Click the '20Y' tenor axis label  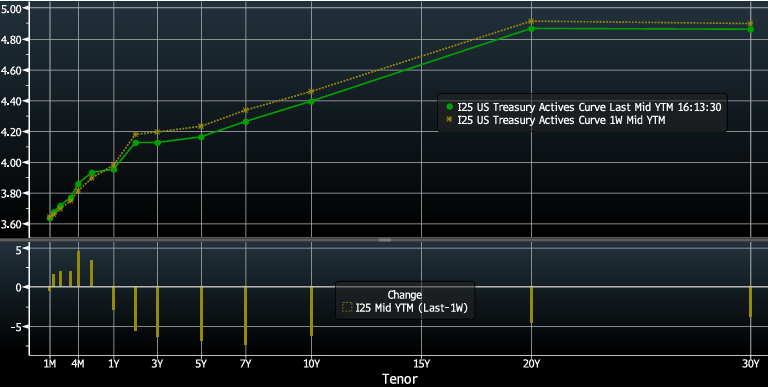point(531,364)
